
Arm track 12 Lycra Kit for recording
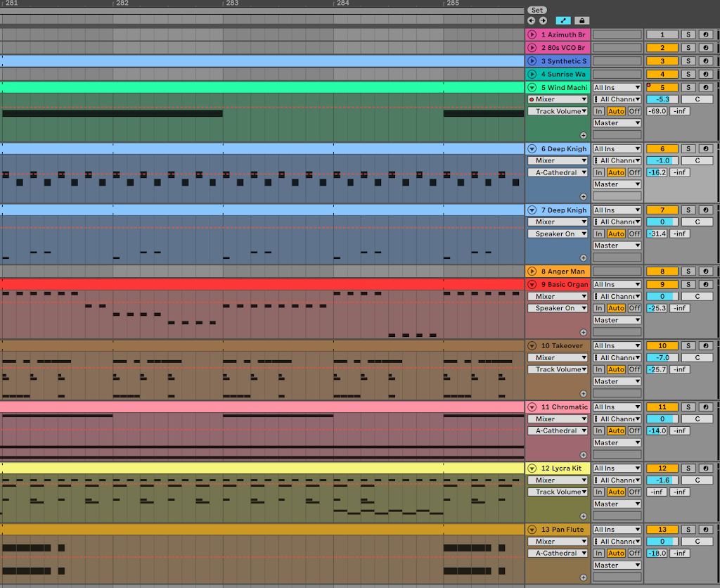click(705, 468)
